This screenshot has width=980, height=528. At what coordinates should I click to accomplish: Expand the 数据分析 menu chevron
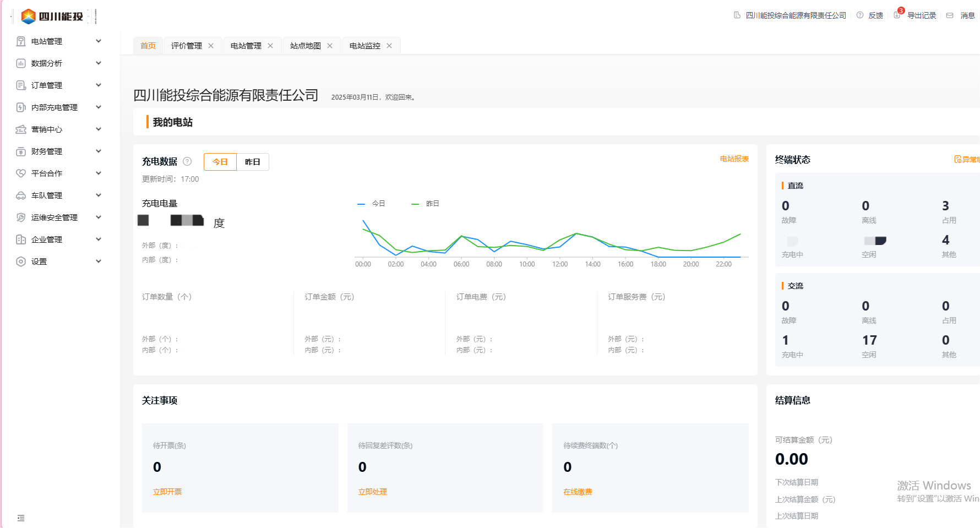(99, 63)
